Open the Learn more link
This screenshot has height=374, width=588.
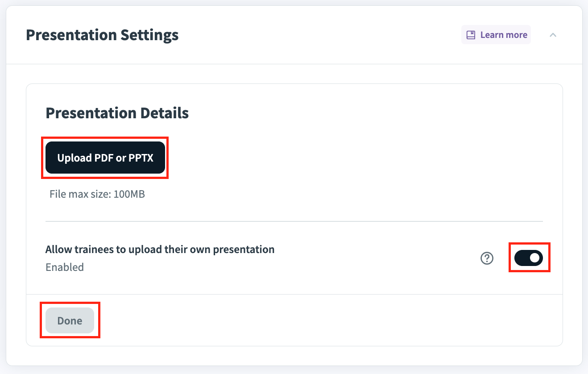coord(496,35)
